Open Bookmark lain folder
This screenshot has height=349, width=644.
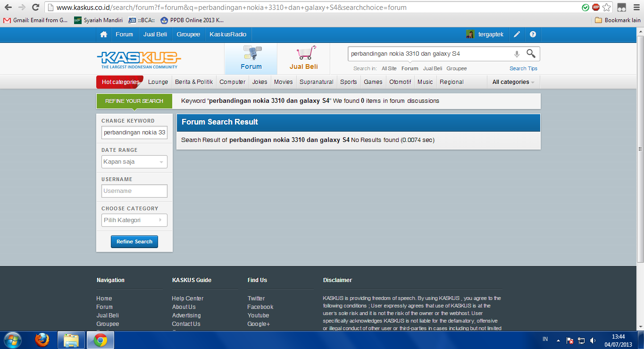(618, 20)
